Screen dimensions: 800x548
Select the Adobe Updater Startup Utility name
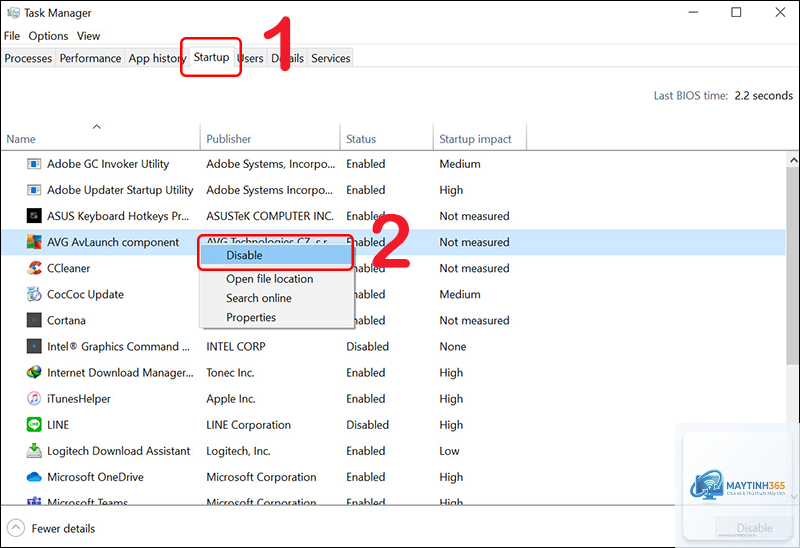point(120,190)
